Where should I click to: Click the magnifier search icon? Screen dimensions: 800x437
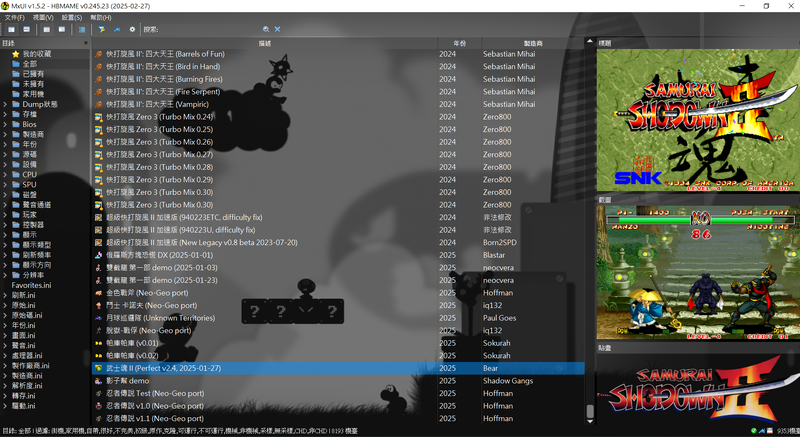(266, 30)
